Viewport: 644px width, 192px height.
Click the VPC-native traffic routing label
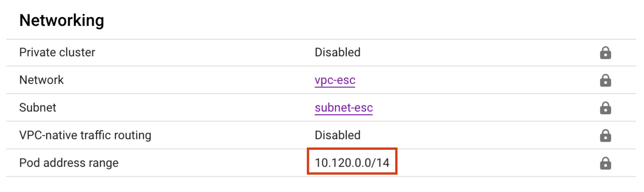coord(85,135)
